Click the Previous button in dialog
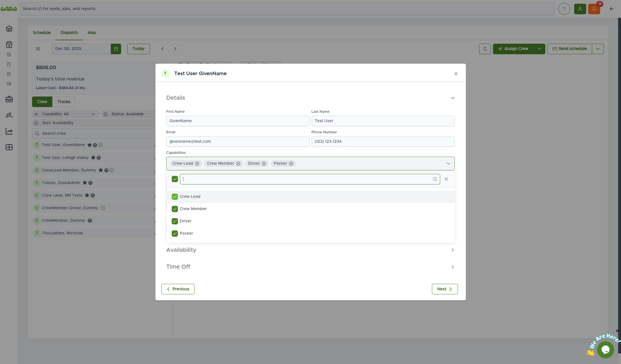Screen dimensions: 621x364 coord(178,289)
